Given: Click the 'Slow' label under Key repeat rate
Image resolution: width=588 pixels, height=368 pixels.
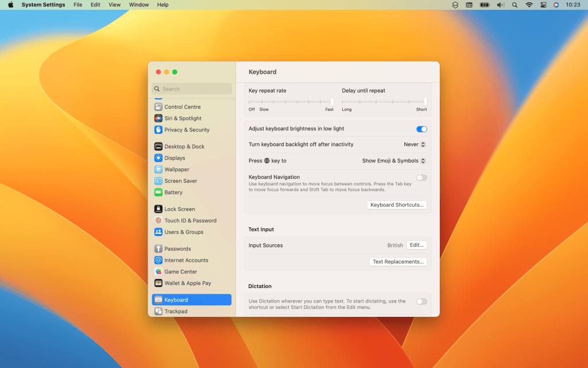Looking at the screenshot, I should coord(264,110).
